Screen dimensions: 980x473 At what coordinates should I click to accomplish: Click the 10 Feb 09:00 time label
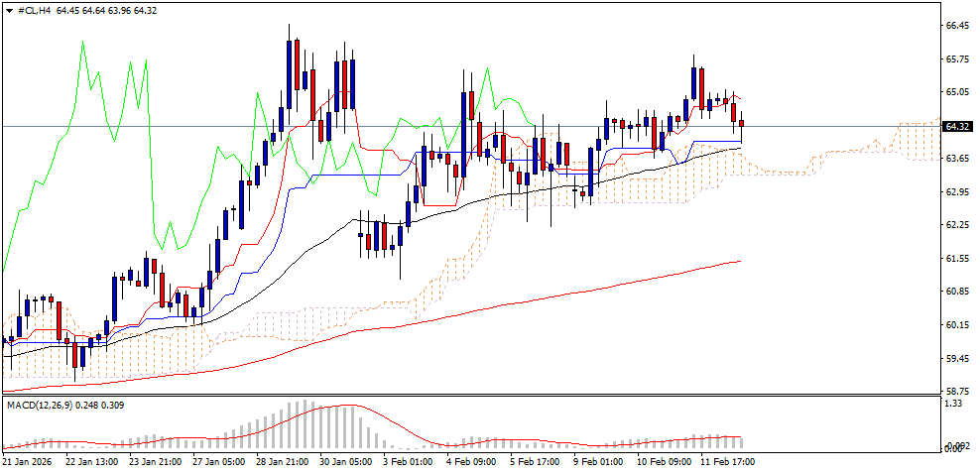[x=666, y=462]
